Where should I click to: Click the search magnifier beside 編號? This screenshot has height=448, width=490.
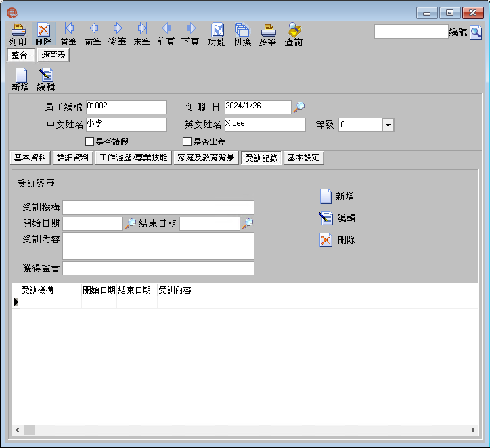click(476, 32)
